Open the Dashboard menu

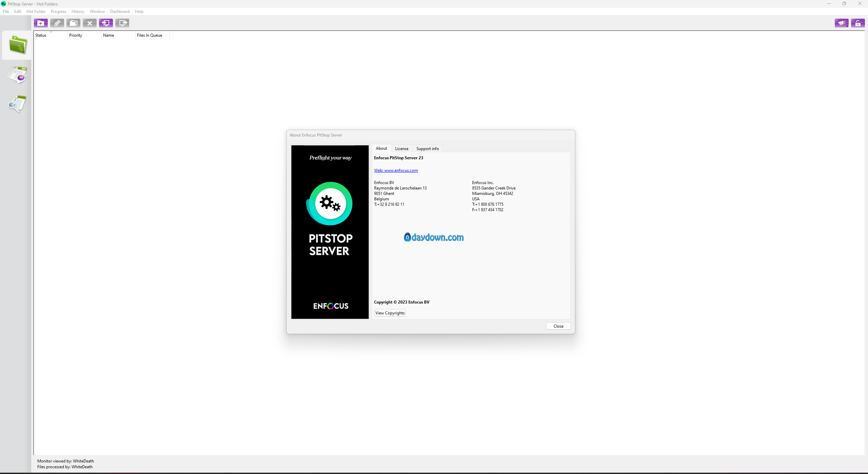pos(120,12)
